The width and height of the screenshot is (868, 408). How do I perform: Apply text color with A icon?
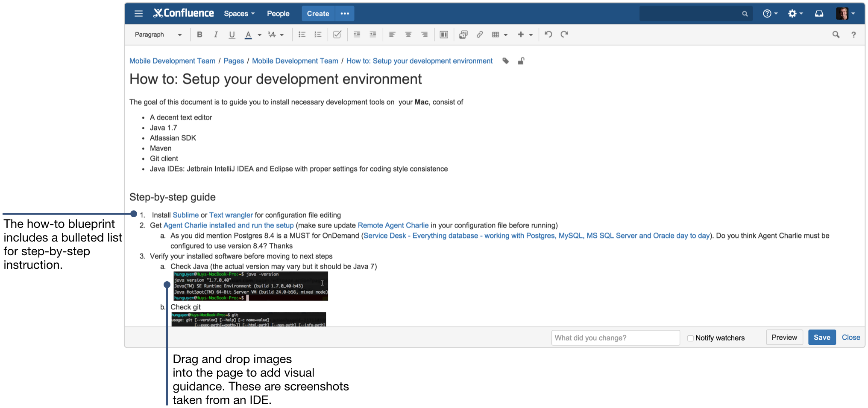pos(248,35)
